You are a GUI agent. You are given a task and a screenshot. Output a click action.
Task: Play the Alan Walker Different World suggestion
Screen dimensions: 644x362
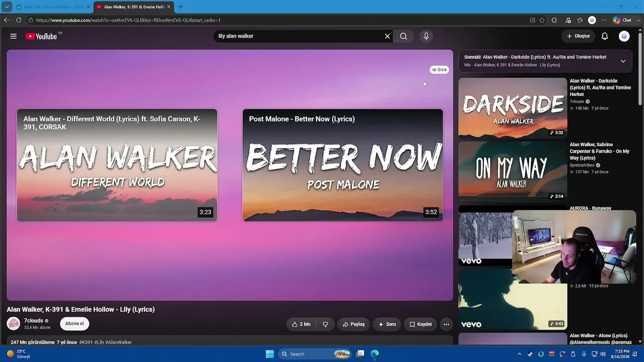(117, 165)
